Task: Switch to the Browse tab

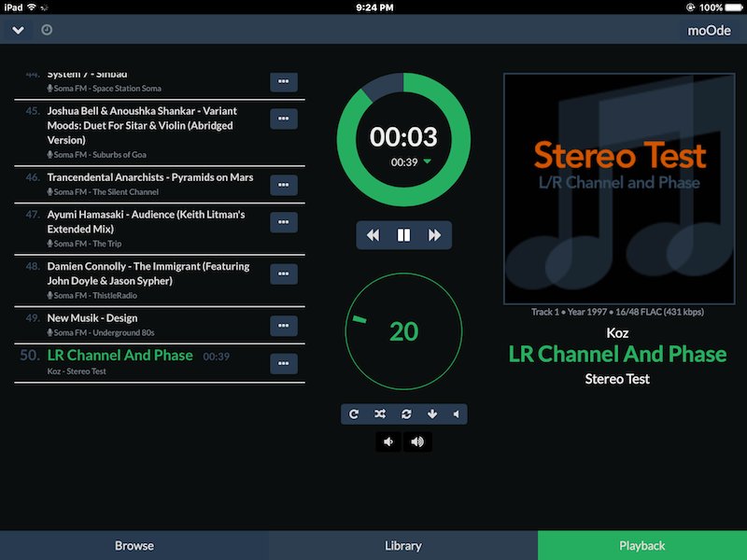Action: [x=134, y=546]
